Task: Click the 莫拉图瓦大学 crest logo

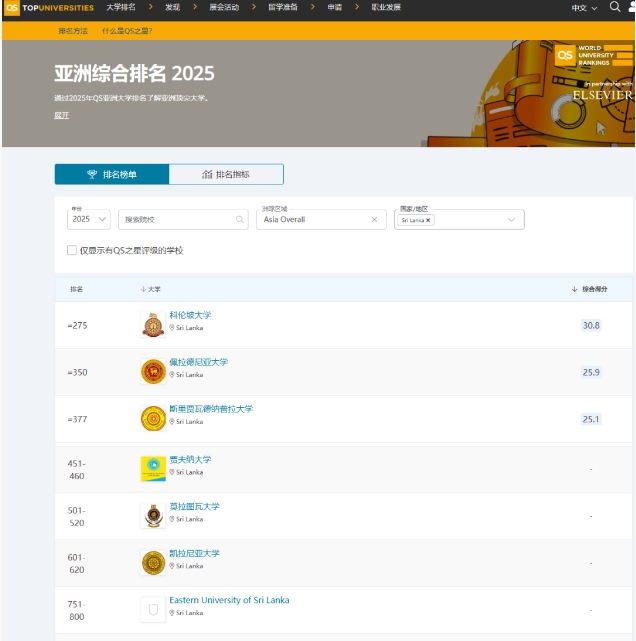Action: click(153, 516)
